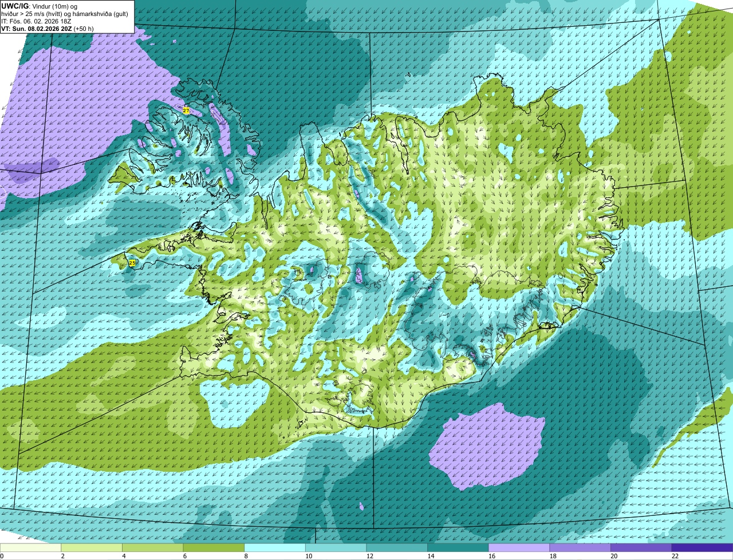Click the legend scale value 18
Viewport: 733px width, 560px height.
553,556
